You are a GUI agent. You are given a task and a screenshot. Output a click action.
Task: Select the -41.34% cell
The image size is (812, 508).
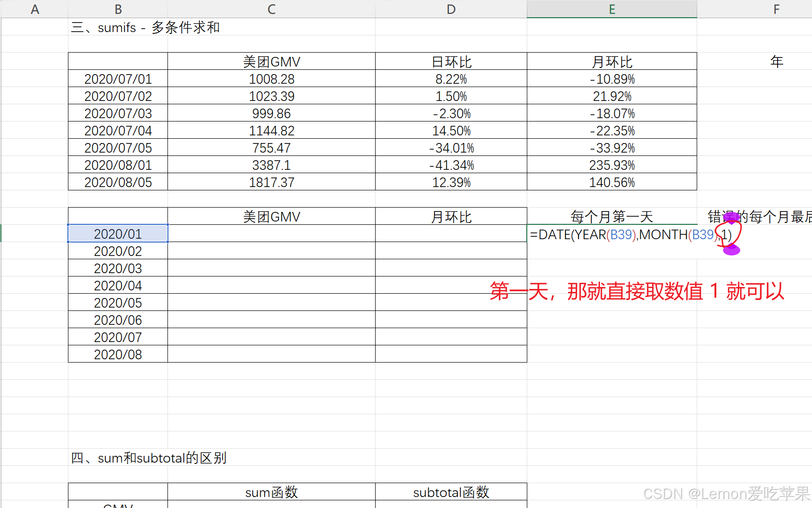[451, 165]
